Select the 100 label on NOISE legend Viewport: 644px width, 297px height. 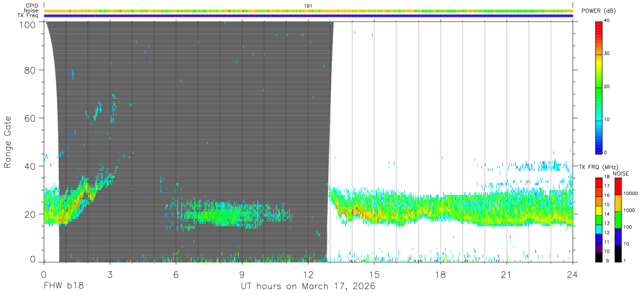[628, 228]
